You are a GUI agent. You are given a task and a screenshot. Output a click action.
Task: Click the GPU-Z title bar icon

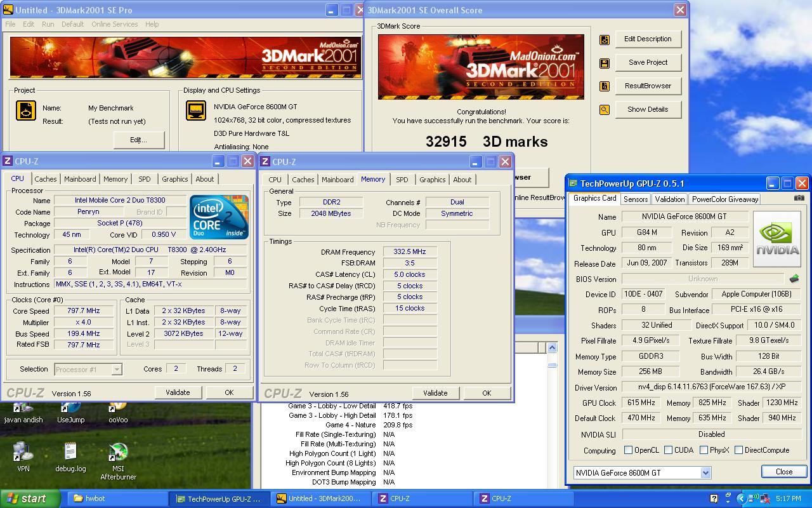click(x=573, y=184)
